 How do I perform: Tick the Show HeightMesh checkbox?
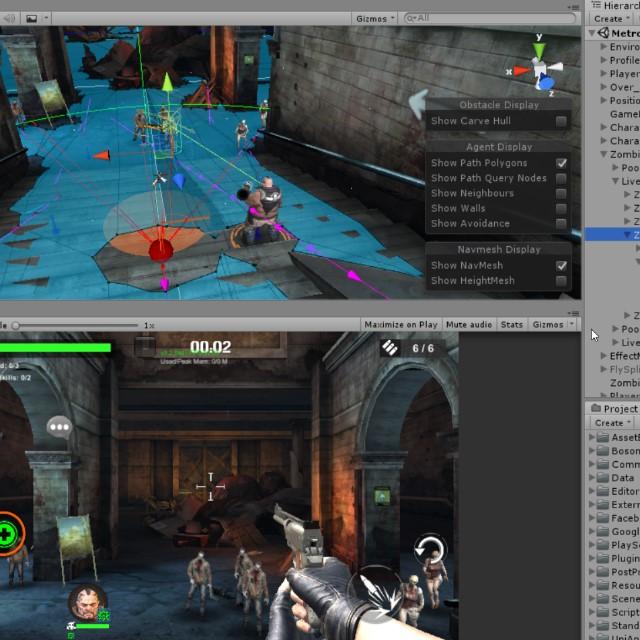click(561, 280)
